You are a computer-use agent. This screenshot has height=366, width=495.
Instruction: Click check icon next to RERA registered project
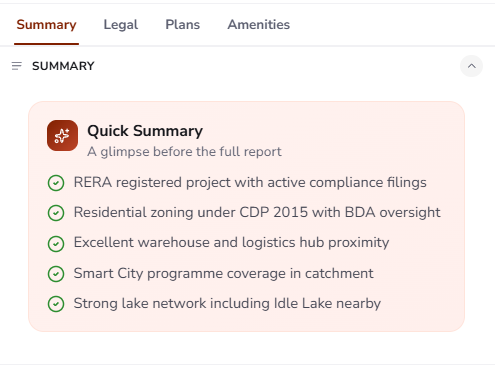point(56,183)
